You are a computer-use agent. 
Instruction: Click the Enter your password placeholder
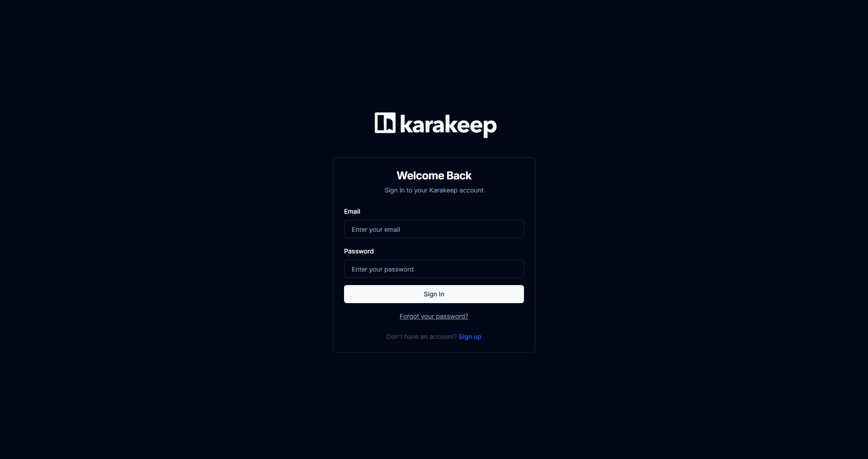pos(382,269)
